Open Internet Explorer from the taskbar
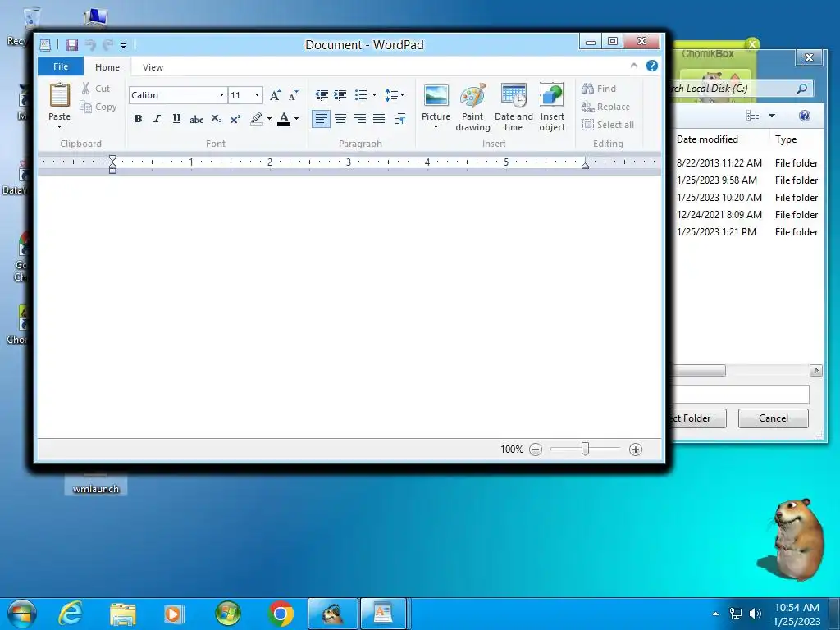840x630 pixels. 71,614
